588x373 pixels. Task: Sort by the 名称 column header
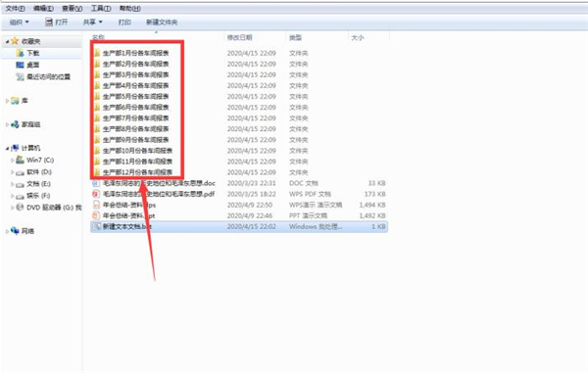[98, 37]
